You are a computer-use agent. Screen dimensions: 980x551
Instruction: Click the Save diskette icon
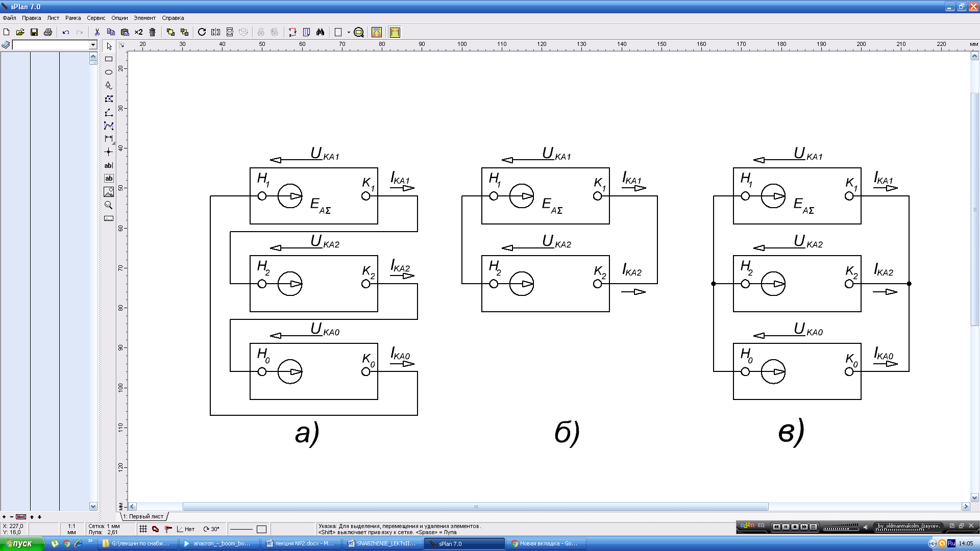34,32
